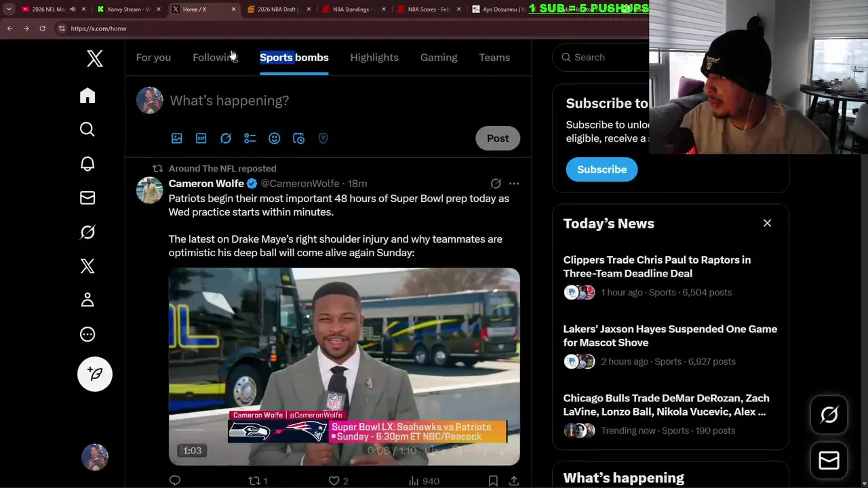
Task: Bookmark the Cameron Wolfe post
Action: pyautogui.click(x=493, y=481)
